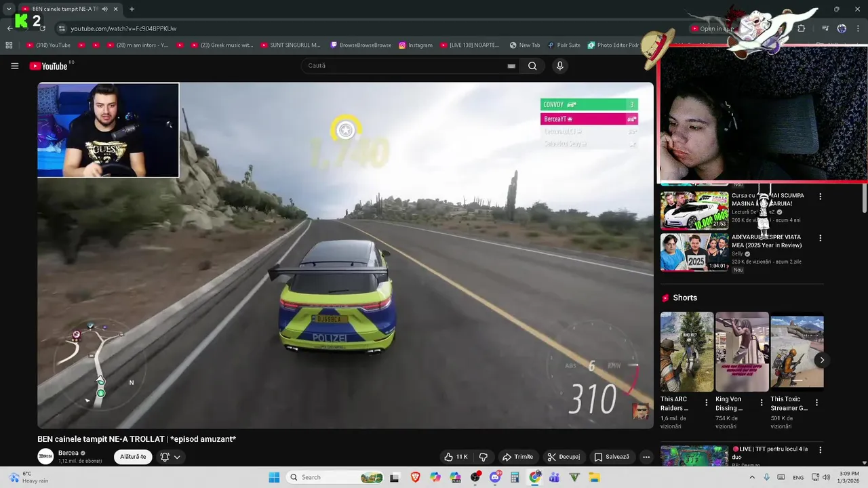
Task: Open the New Tab bookmark
Action: (x=525, y=45)
